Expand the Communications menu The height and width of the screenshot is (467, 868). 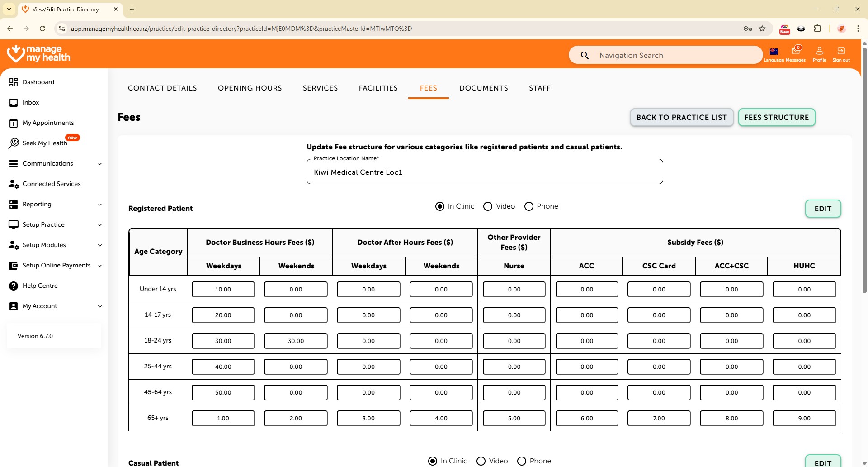click(100, 164)
